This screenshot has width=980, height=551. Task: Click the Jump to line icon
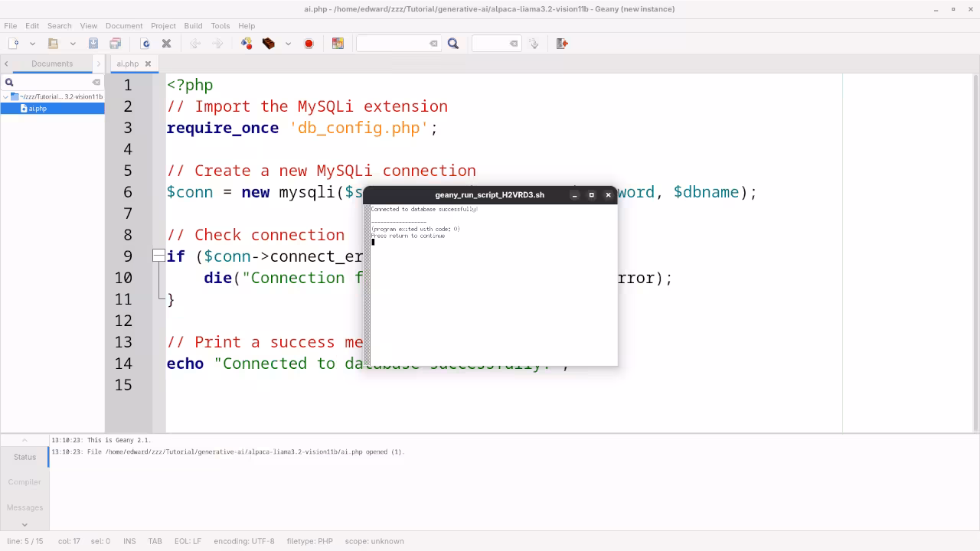pyautogui.click(x=534, y=44)
